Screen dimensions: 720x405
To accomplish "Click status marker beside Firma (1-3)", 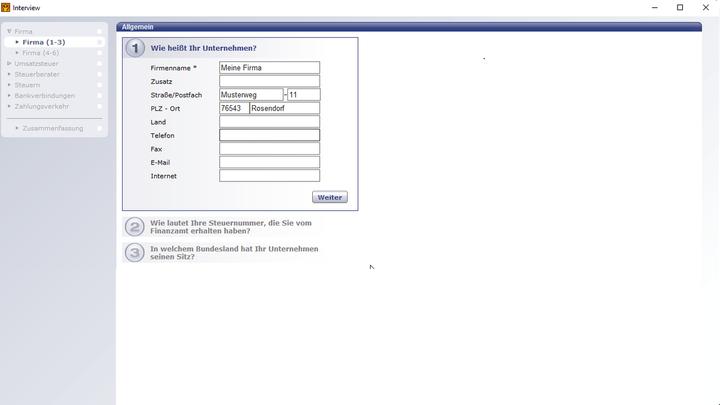I will 100,42.
